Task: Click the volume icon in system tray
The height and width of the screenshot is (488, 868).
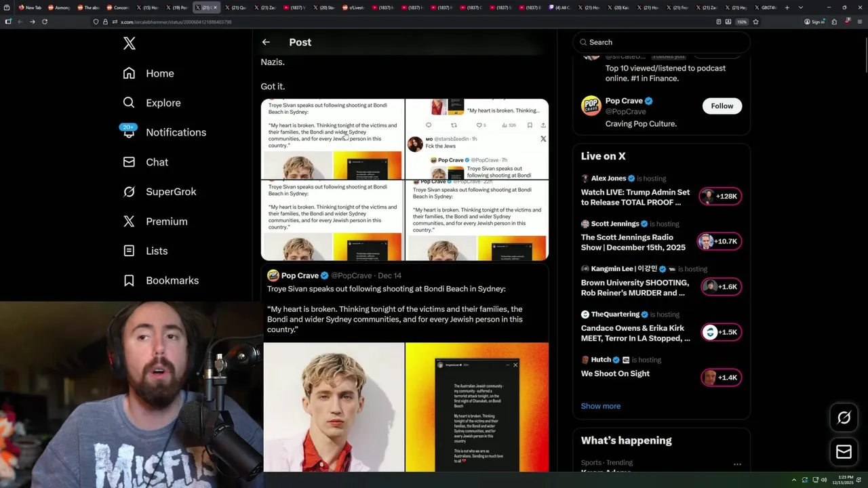Action: pos(824,480)
